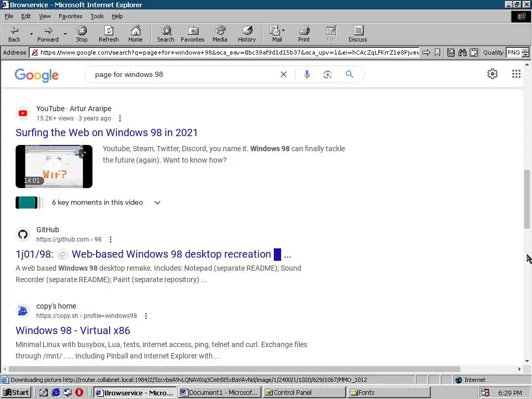Go to the Home page button
The image size is (532, 399).
136,34
